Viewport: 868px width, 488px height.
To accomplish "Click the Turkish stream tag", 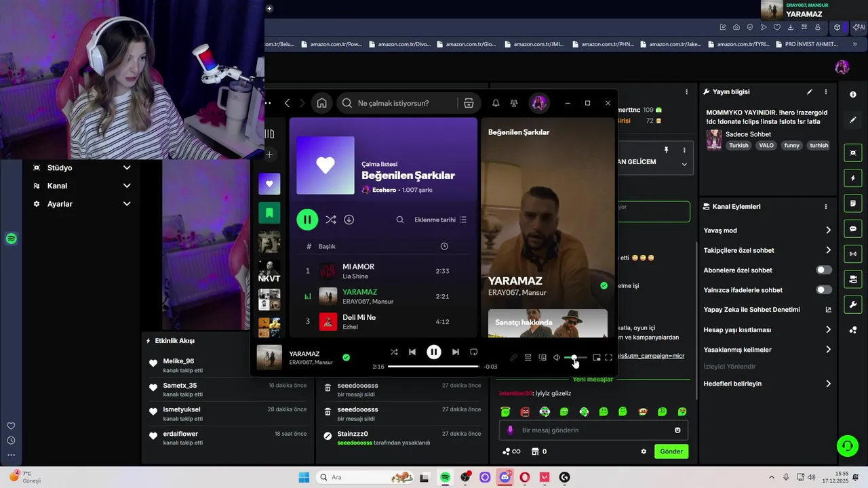I will tap(738, 146).
